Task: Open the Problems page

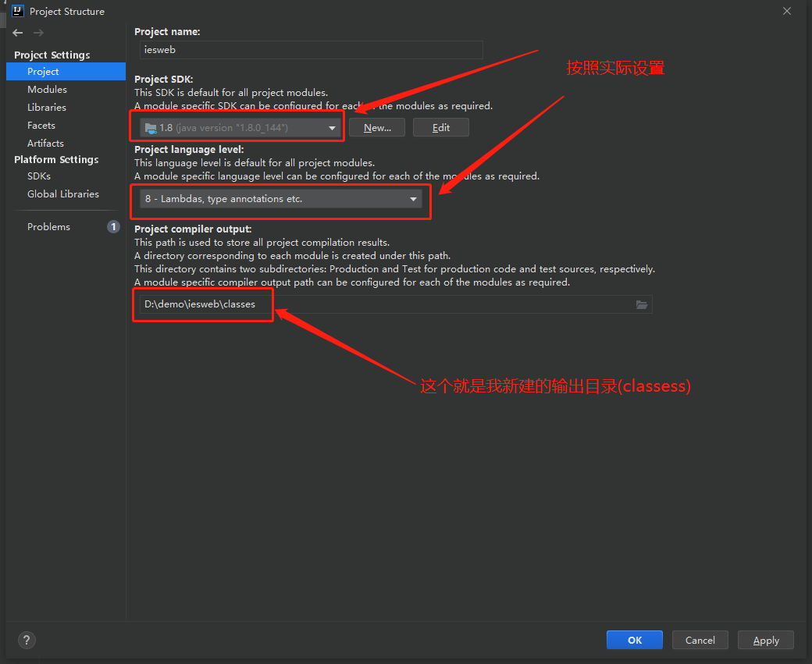Action: coord(48,227)
